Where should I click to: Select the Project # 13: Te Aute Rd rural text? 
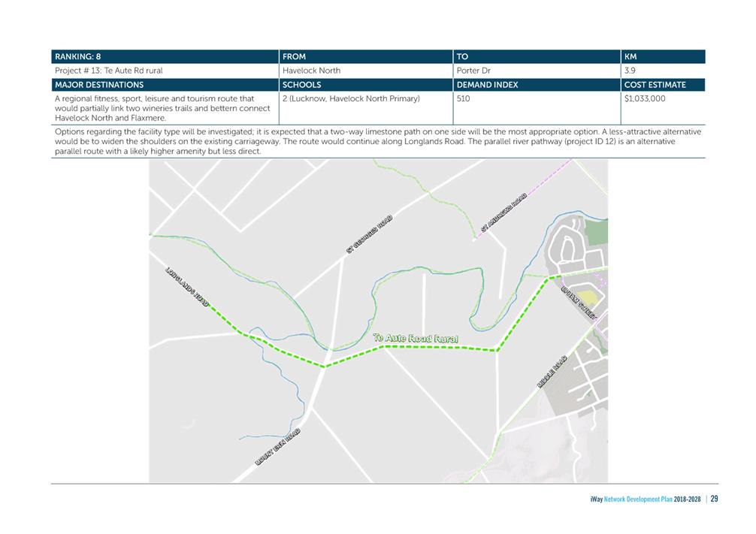click(109, 71)
